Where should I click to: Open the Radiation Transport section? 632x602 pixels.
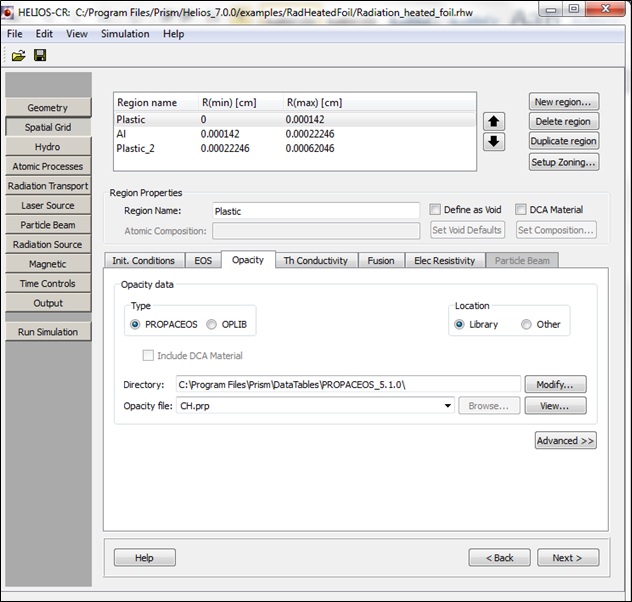[48, 186]
